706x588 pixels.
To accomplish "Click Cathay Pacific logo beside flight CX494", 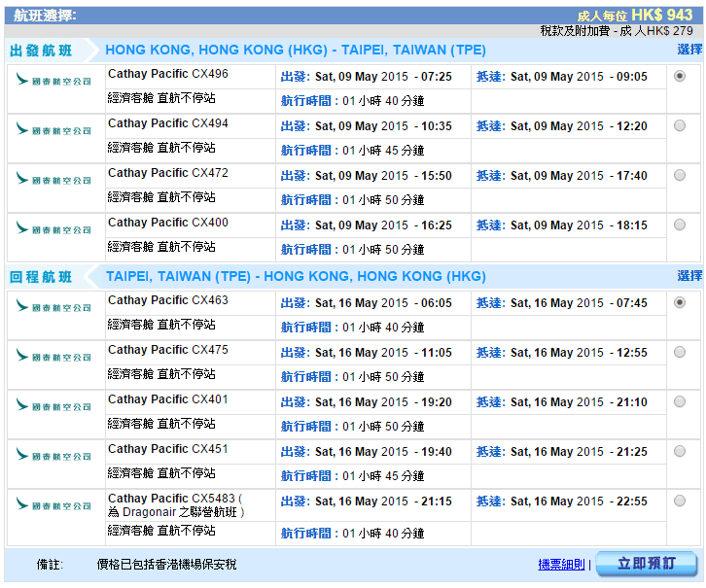I will click(x=53, y=130).
